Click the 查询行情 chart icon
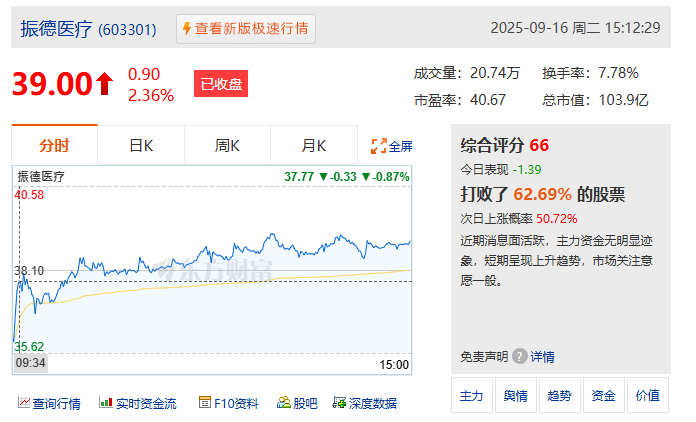Screen dimensions: 696x422 [x=24, y=402]
